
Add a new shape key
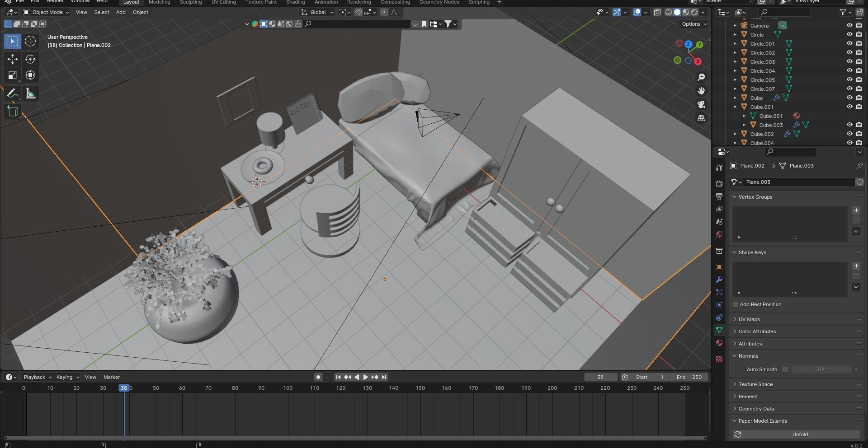(856, 266)
